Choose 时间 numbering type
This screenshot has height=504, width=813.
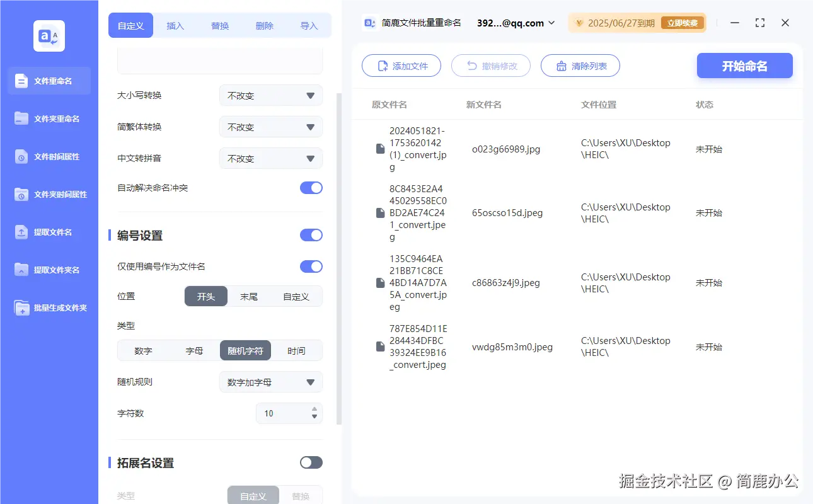[296, 350]
